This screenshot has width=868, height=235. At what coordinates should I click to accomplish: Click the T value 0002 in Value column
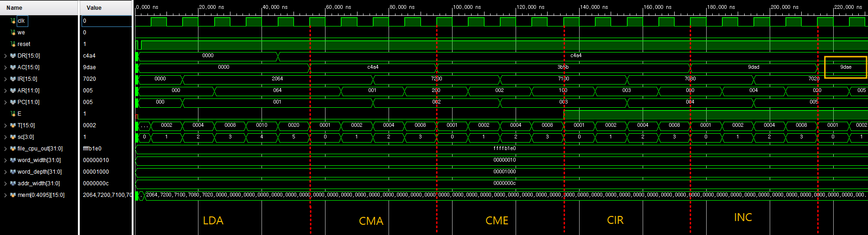pos(89,125)
